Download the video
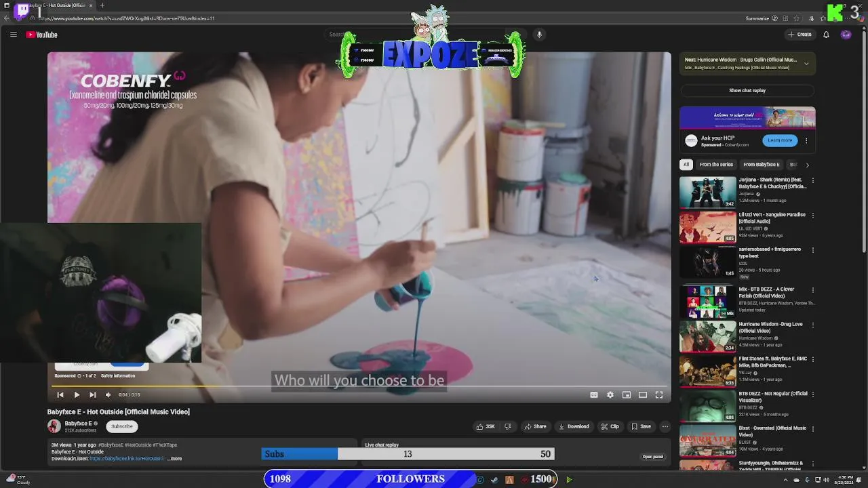This screenshot has width=868, height=488. click(x=574, y=426)
